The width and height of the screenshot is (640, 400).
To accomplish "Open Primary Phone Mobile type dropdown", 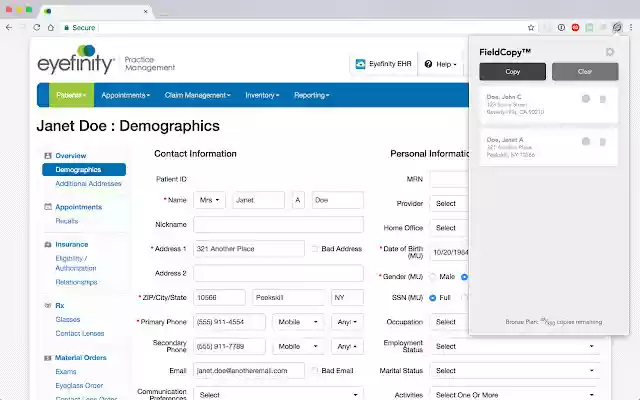I will 298,322.
